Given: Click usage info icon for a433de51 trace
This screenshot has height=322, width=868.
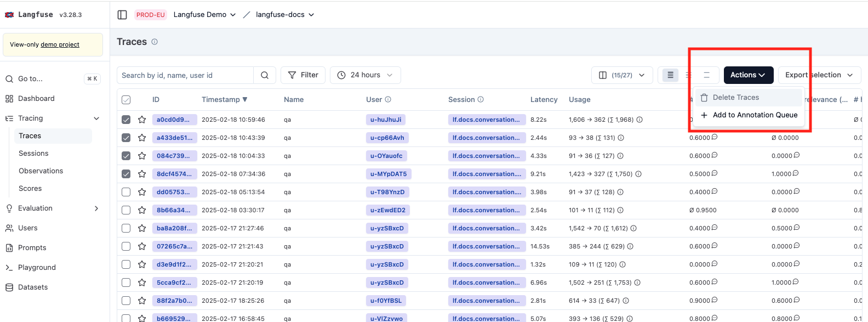Looking at the screenshot, I should [x=621, y=138].
